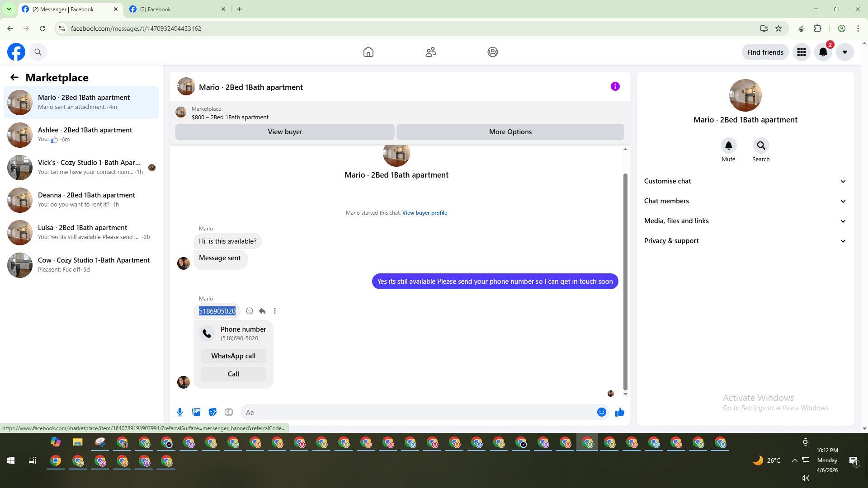Open emoji picker in message box
The height and width of the screenshot is (488, 868).
pos(602,412)
